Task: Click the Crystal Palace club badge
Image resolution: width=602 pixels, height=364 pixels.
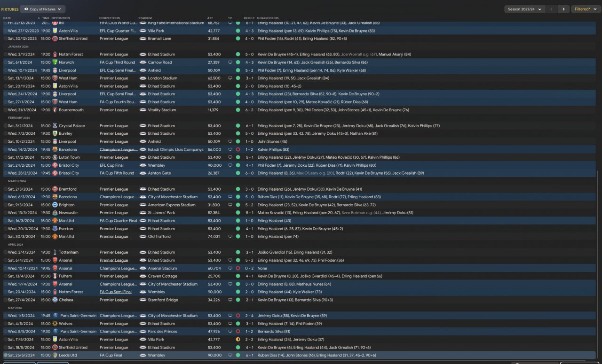Action: coord(55,126)
